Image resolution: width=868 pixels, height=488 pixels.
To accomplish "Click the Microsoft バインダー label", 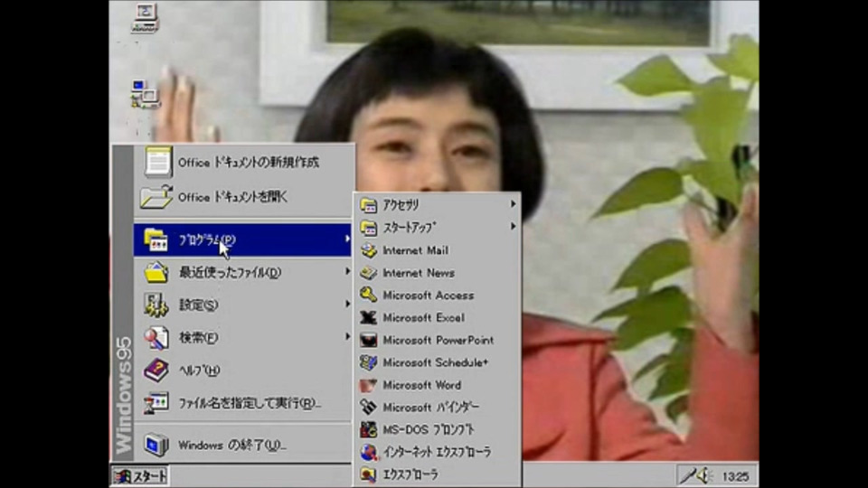I will coord(430,408).
